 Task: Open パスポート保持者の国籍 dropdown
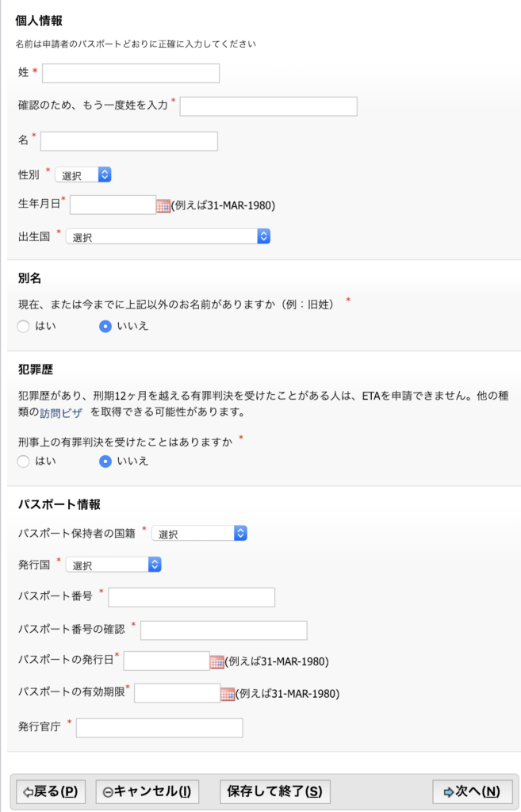coord(199,534)
